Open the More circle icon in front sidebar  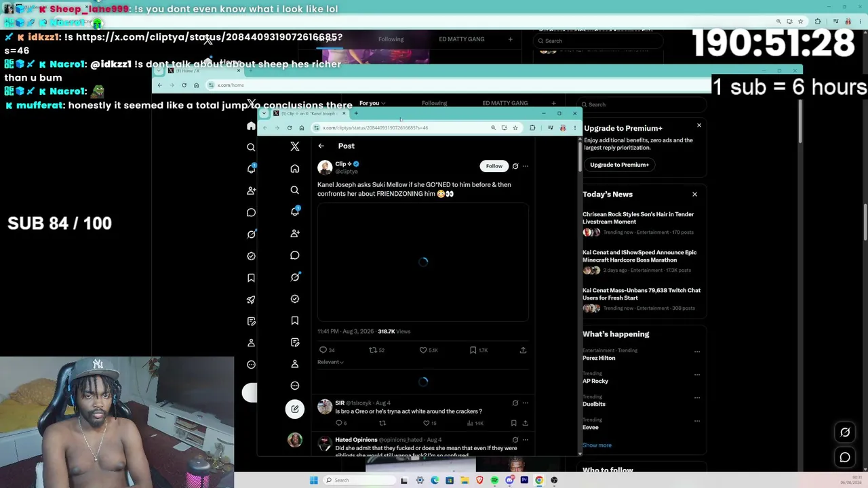pyautogui.click(x=294, y=386)
